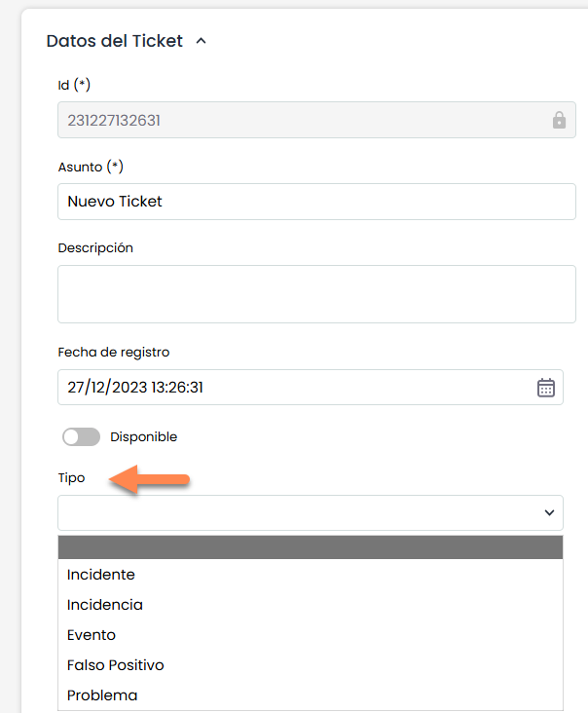This screenshot has width=588, height=713.
Task: Click the Tipo dropdown arrow
Action: (550, 512)
